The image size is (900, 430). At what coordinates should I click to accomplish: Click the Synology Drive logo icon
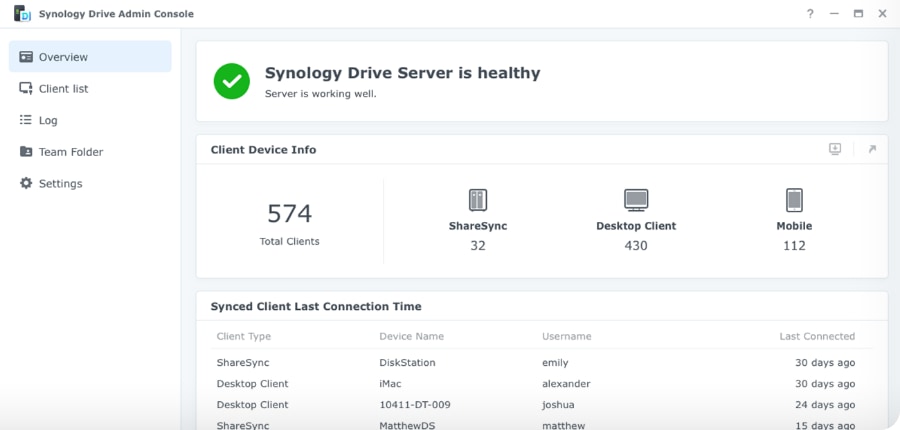pyautogui.click(x=21, y=14)
